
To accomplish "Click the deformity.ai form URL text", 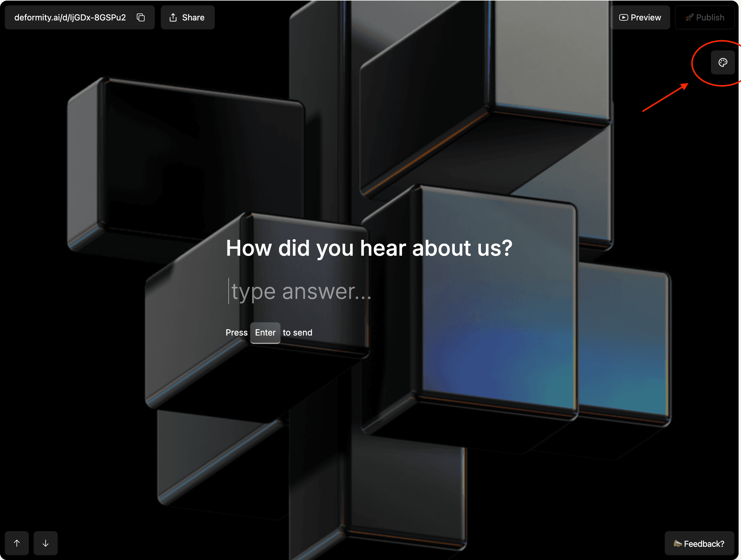I will [70, 17].
